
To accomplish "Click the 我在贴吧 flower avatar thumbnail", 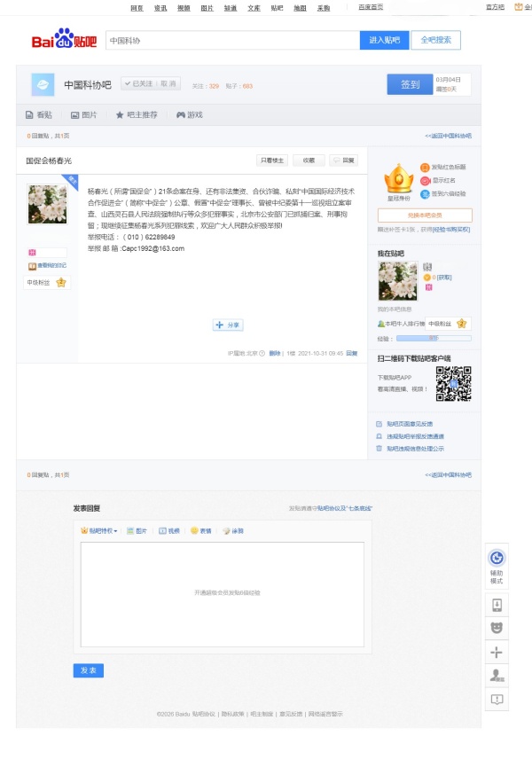I will 397,280.
